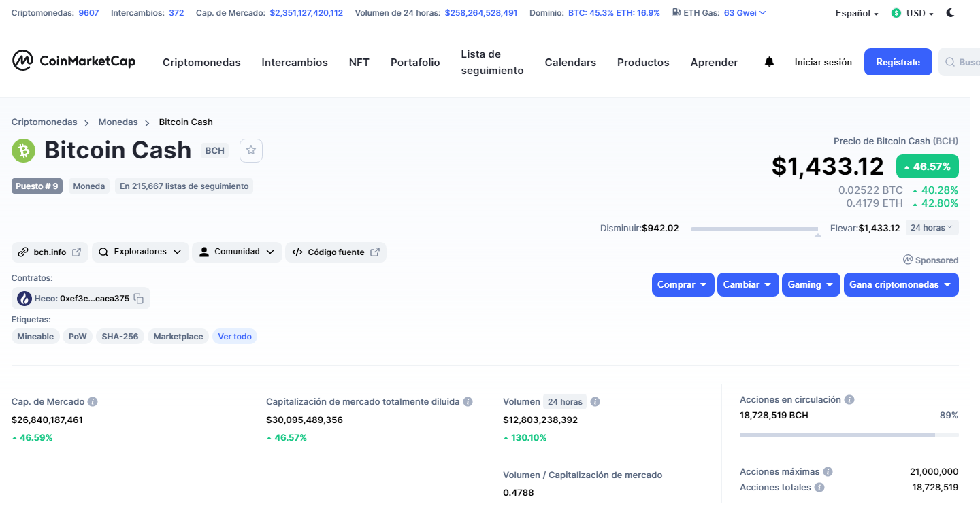Click Iniciar sesión
980x523 pixels.
coord(823,62)
